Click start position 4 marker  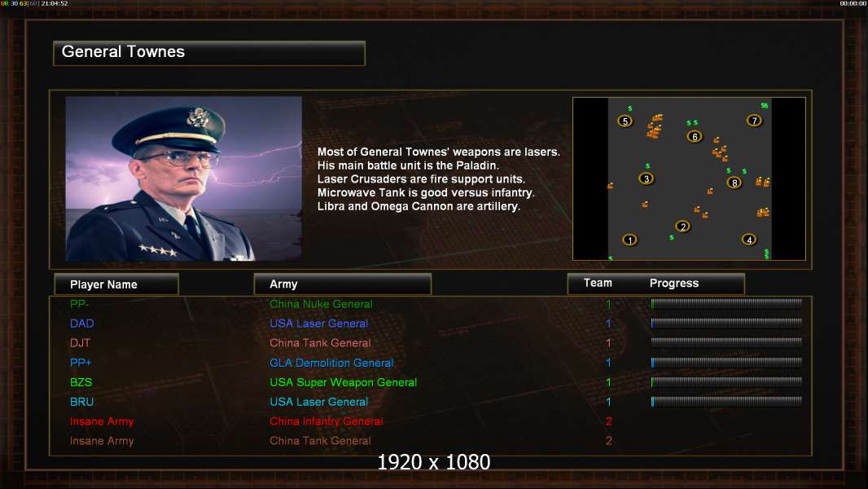coord(749,240)
